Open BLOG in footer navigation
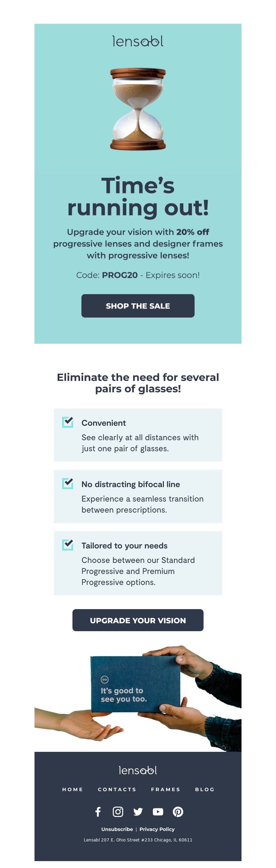 [x=205, y=789]
